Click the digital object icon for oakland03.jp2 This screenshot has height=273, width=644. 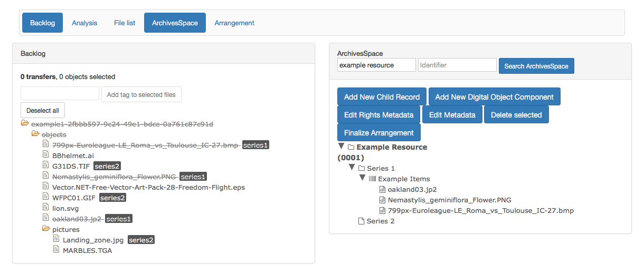pos(383,190)
